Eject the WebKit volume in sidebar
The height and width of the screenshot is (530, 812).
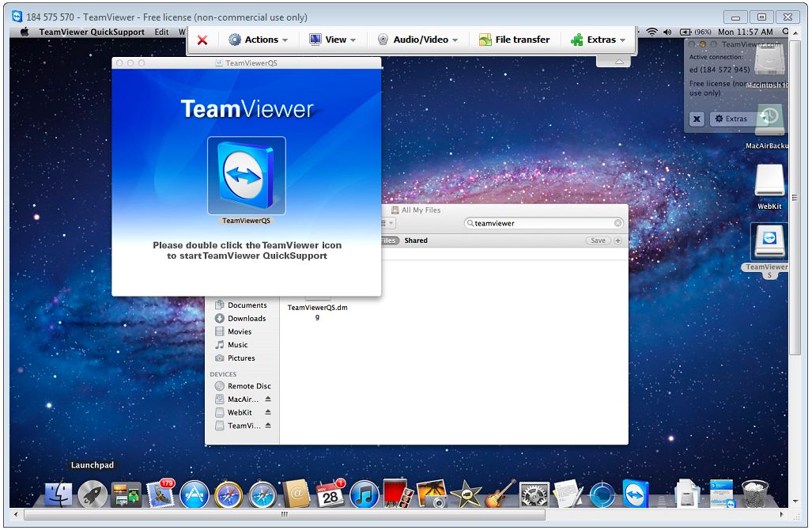coord(268,412)
